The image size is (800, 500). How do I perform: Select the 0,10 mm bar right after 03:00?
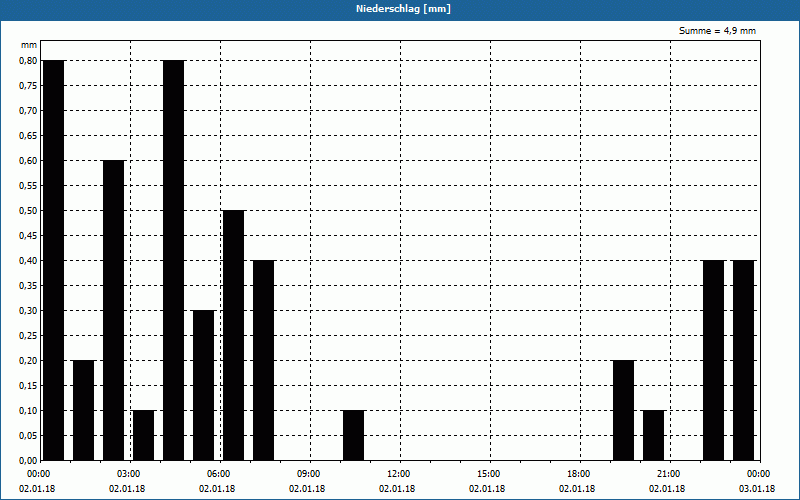point(143,435)
